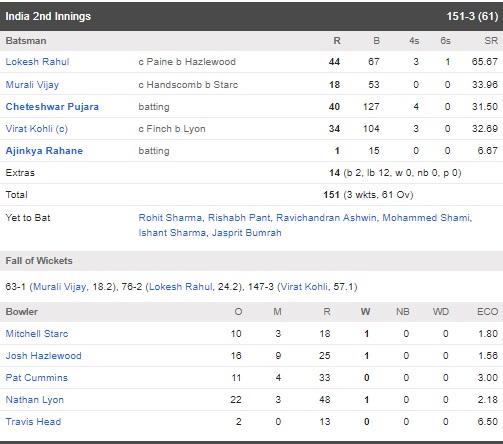503x444 pixels.
Task: Open Nathan Lyon's bowler profile
Action: [x=35, y=400]
